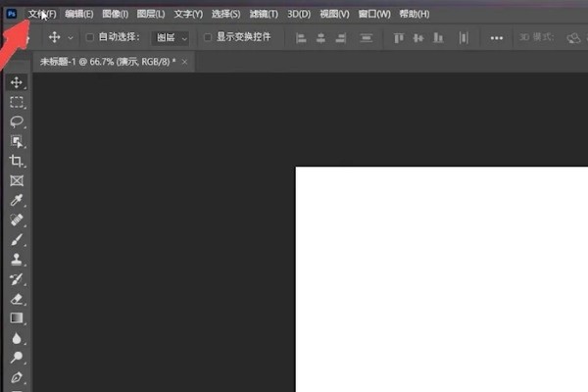Image resolution: width=588 pixels, height=392 pixels.
Task: Select the Rectangular Marquee tool
Action: (17, 102)
